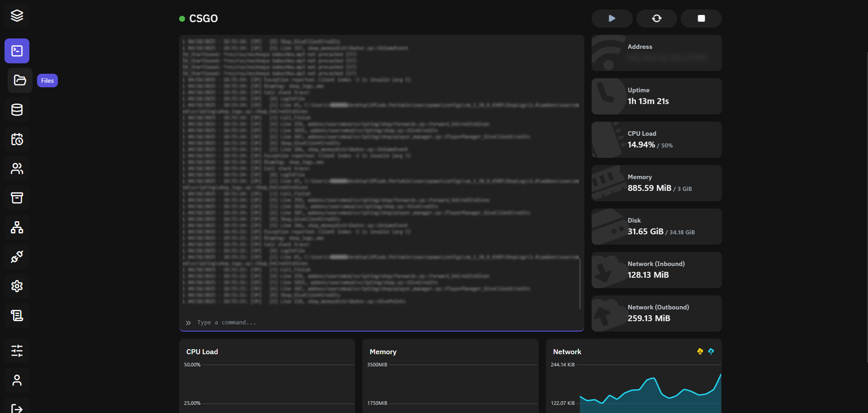Click the cyan outbound icon on Network chart

pyautogui.click(x=711, y=351)
